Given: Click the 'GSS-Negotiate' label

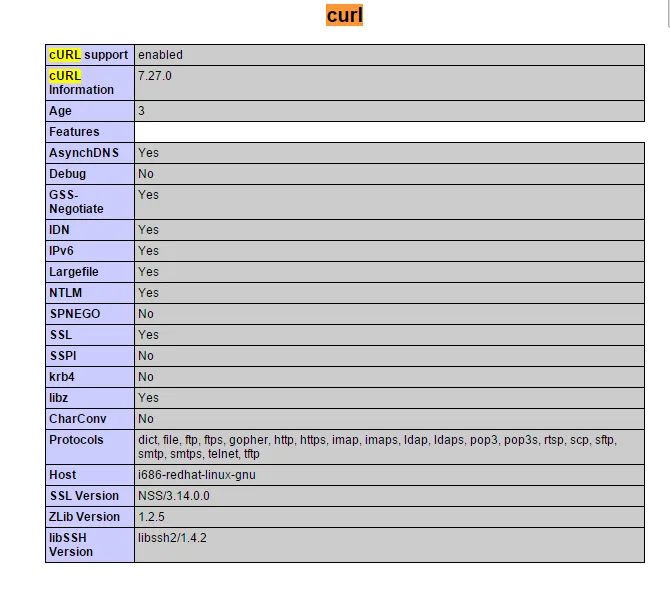Looking at the screenshot, I should coord(76,202).
